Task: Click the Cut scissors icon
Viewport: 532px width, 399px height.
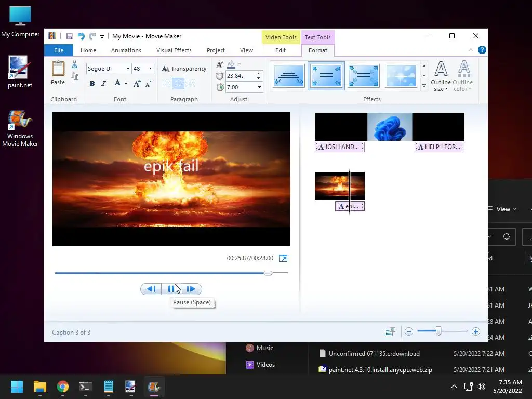Action: pyautogui.click(x=74, y=64)
